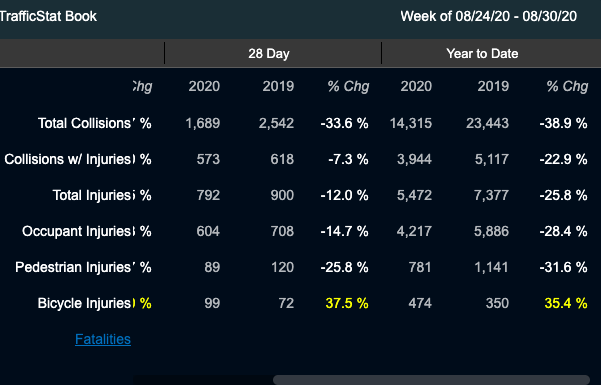The height and width of the screenshot is (385, 601).
Task: Click the TrafficStat Book title
Action: pos(48,16)
